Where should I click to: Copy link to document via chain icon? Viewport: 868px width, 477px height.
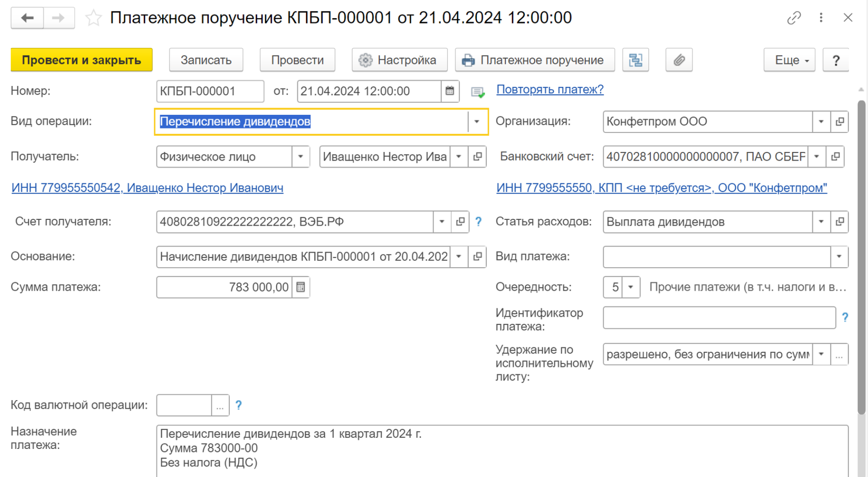(794, 18)
